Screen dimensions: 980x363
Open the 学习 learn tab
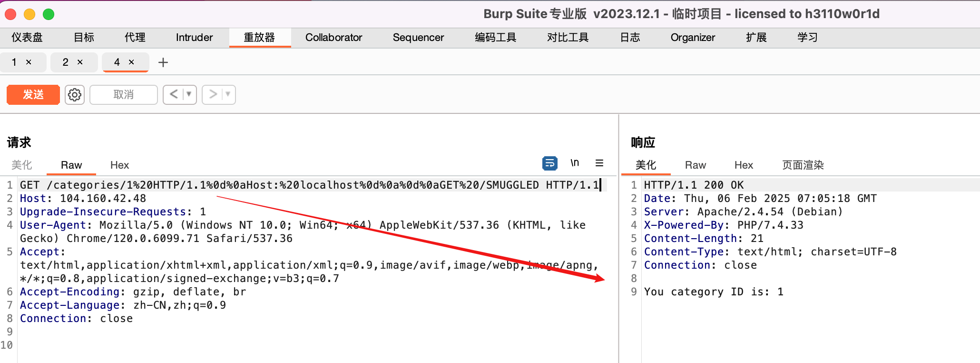click(807, 38)
